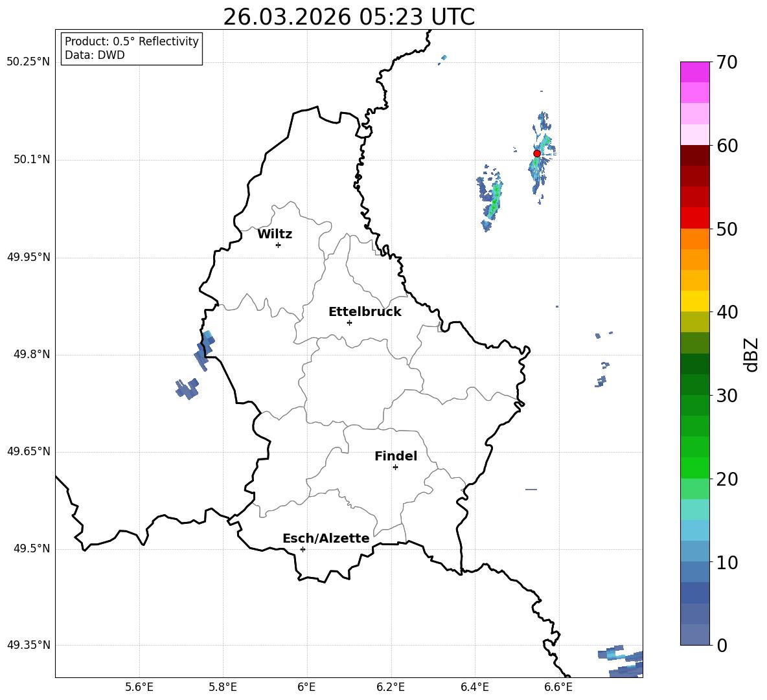Image resolution: width=767 pixels, height=700 pixels.
Task: Click the 50 value on the colorbar
Action: [727, 229]
